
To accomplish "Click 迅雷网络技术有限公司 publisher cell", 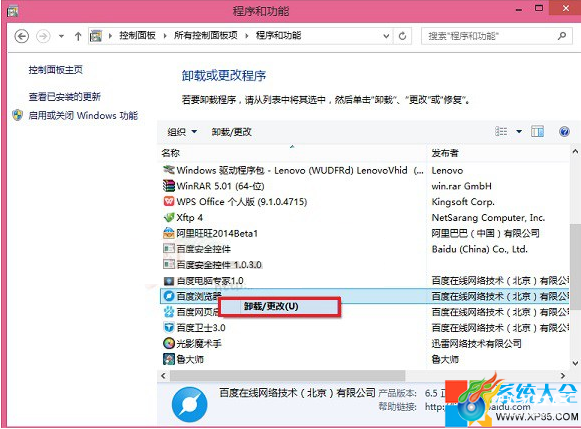I will point(477,343).
